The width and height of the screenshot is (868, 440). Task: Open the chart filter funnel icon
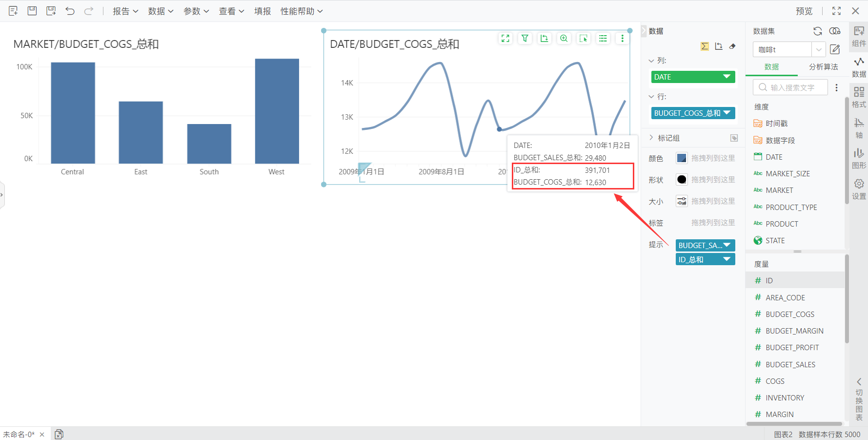click(x=525, y=38)
